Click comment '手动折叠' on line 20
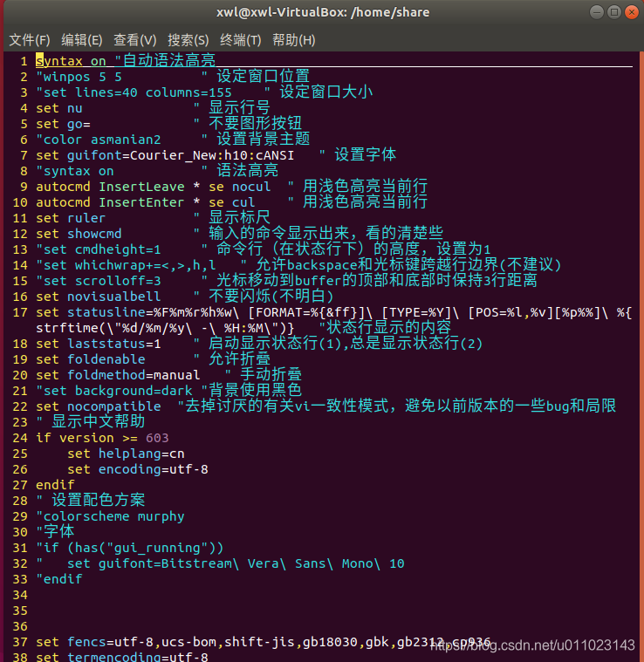 pos(271,374)
